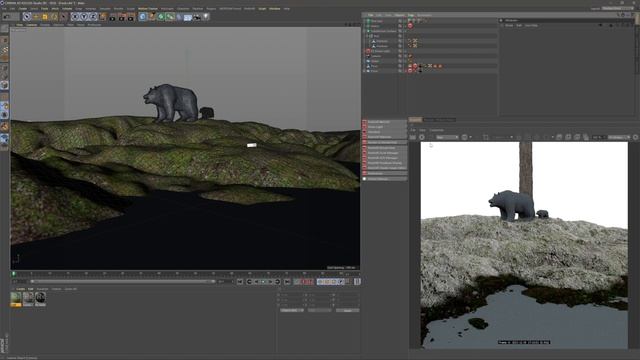
Task: Click Make Editable in left palette
Action: [4, 29]
